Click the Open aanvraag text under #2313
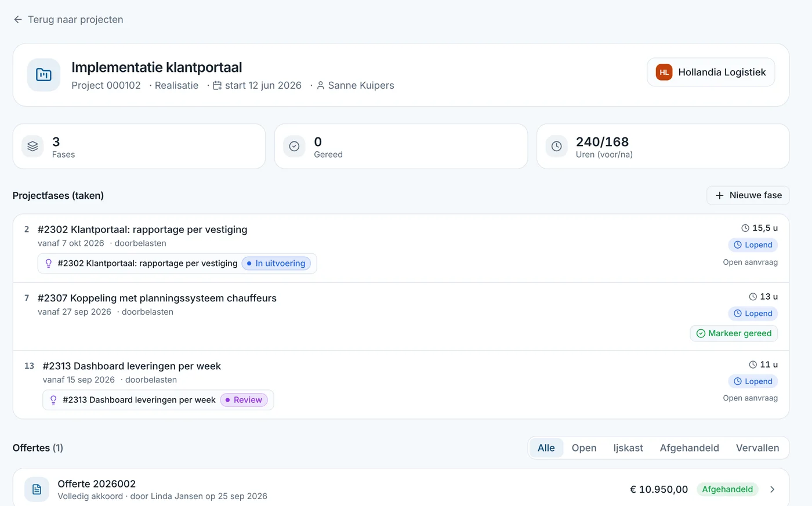The height and width of the screenshot is (506, 812). click(x=750, y=398)
